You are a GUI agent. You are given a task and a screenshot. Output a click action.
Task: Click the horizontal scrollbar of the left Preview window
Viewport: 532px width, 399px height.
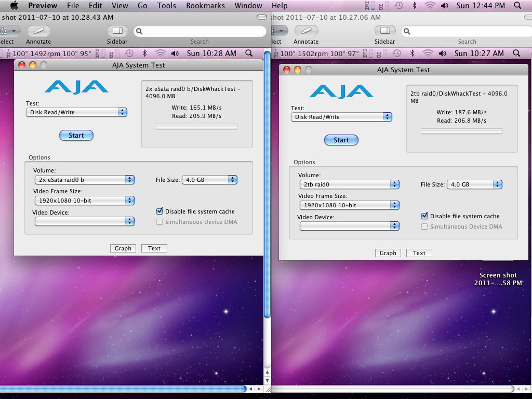(124, 389)
